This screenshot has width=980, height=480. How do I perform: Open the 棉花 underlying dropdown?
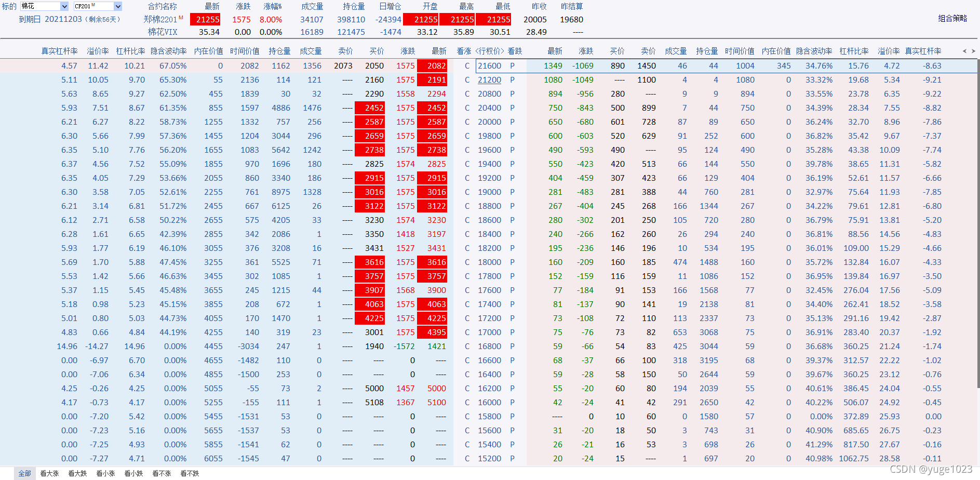click(64, 6)
